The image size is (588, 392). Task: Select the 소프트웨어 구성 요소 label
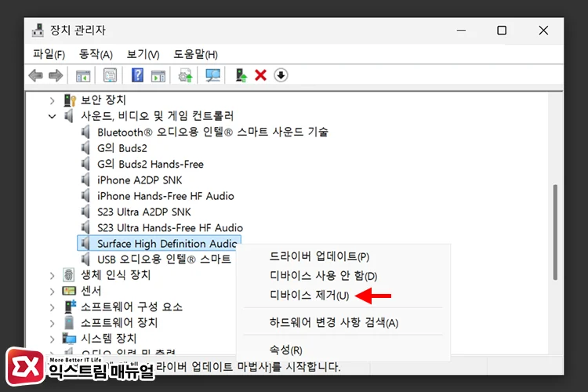coord(132,307)
